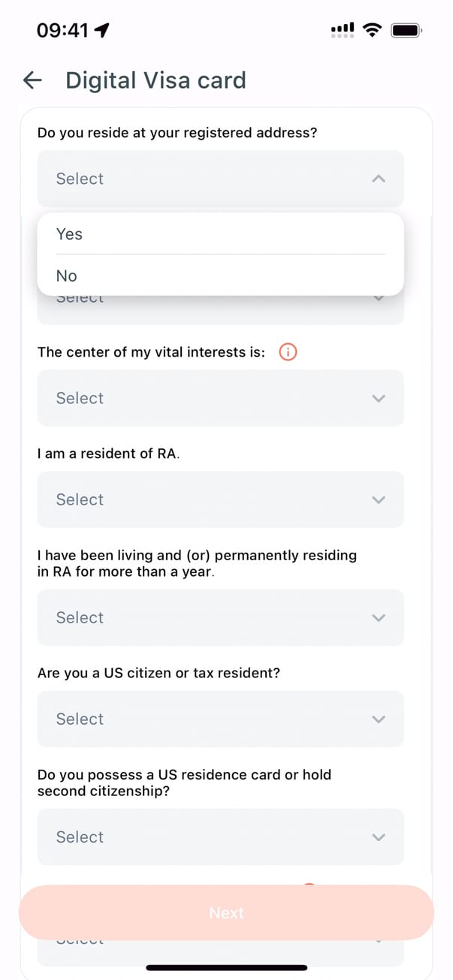Viewport: 453px width, 980px height.
Task: Tap the Wi-Fi status icon
Action: (371, 30)
